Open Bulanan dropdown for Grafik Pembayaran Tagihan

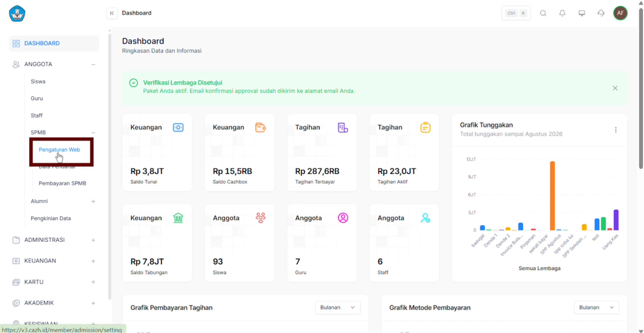click(x=337, y=307)
